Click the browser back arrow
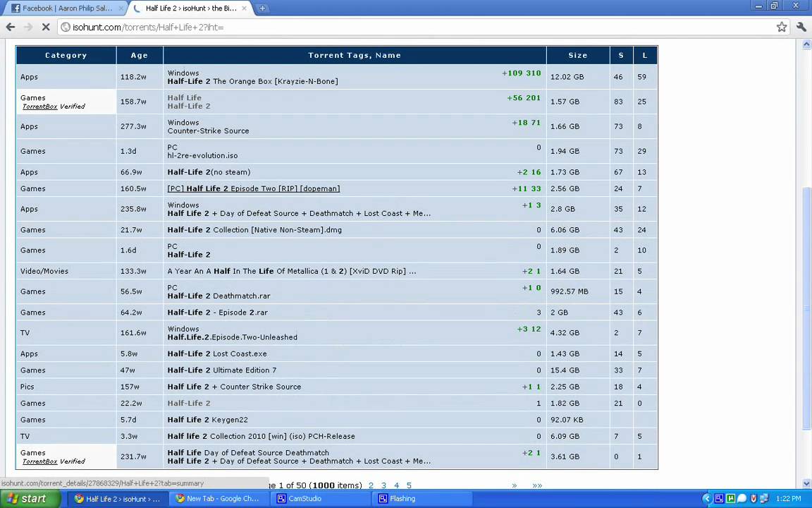The image size is (812, 508). 11,27
